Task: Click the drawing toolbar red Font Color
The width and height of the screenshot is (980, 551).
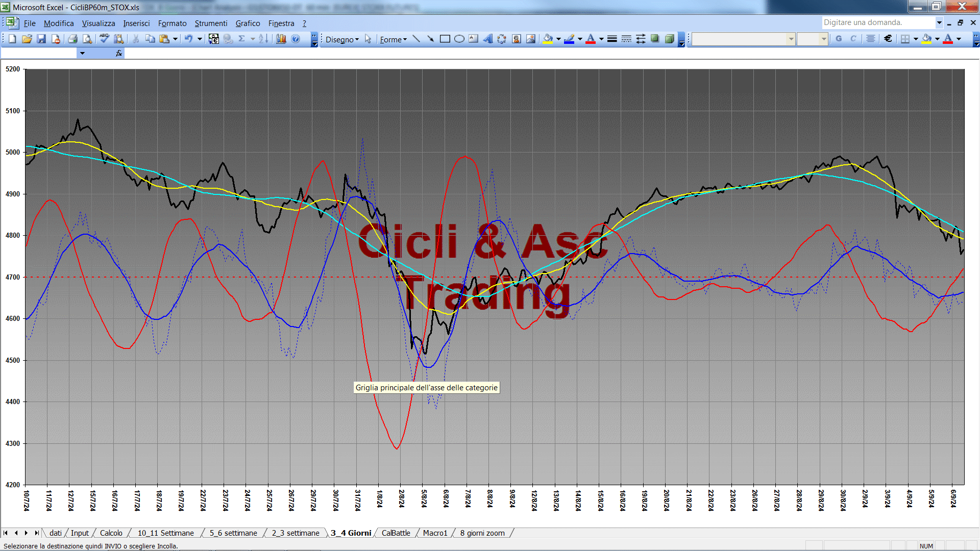Action: [x=591, y=39]
